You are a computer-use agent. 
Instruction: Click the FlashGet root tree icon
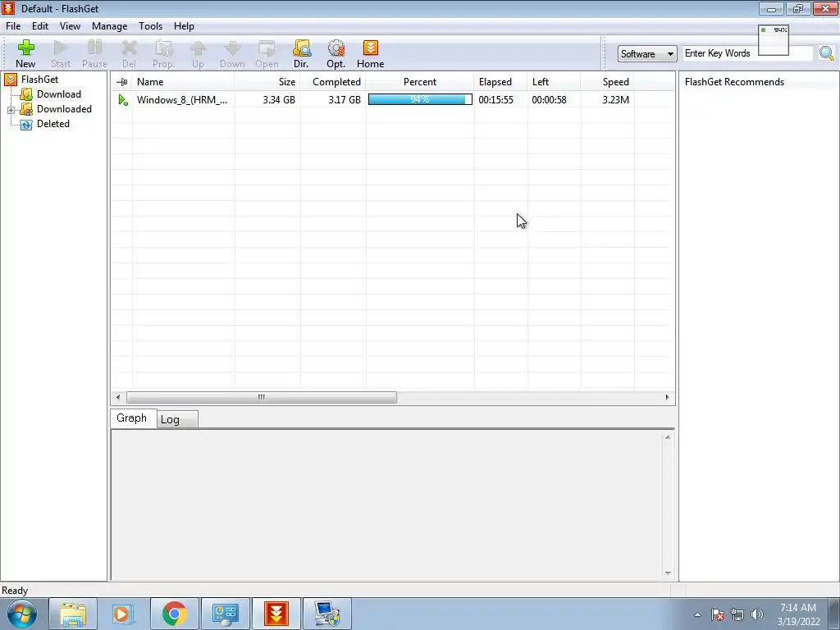(x=11, y=80)
